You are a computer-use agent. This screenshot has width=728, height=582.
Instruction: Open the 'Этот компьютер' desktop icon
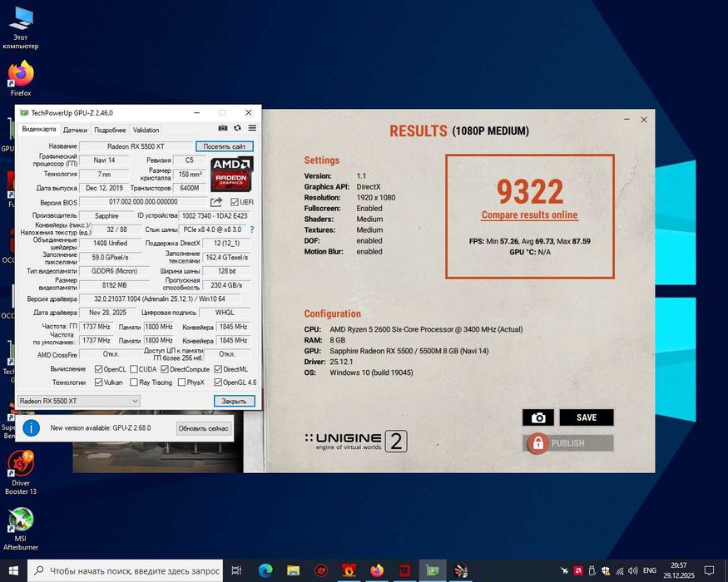point(21,27)
